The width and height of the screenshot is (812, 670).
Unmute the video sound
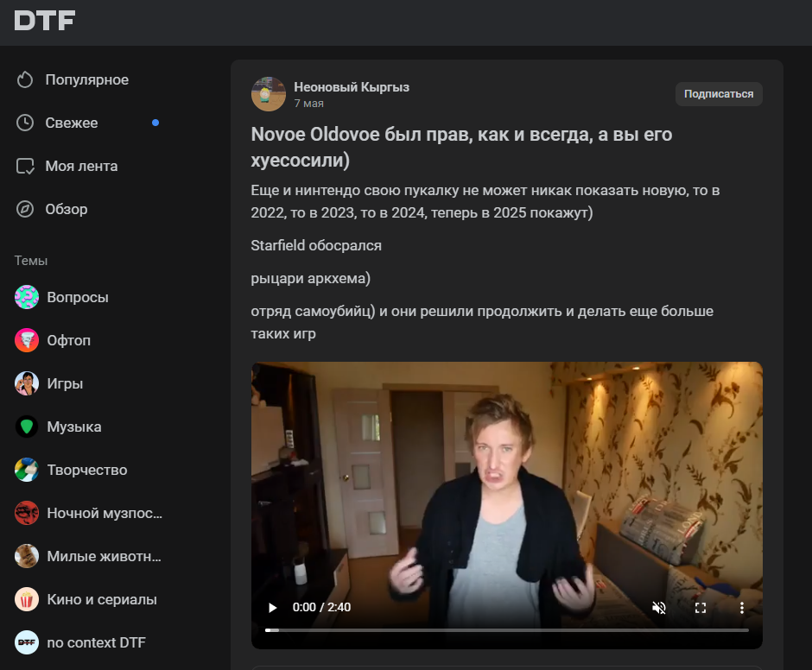659,607
